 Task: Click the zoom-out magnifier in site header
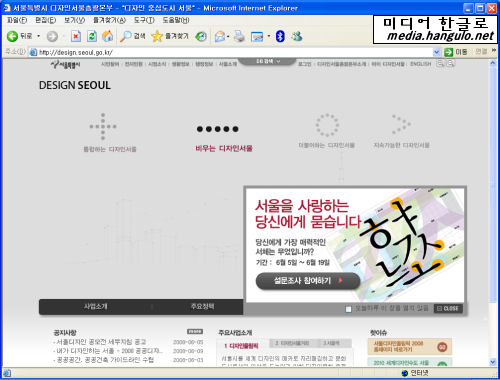click(x=440, y=63)
